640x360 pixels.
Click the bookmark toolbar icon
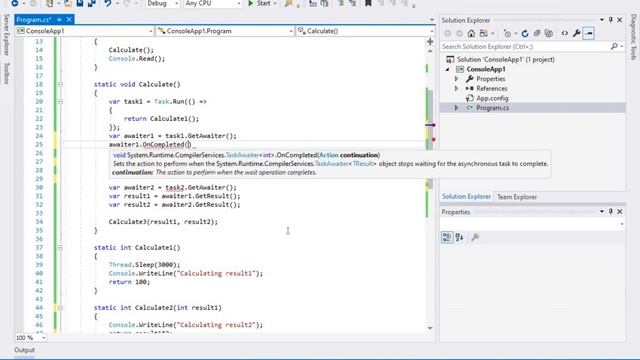[x=368, y=3]
